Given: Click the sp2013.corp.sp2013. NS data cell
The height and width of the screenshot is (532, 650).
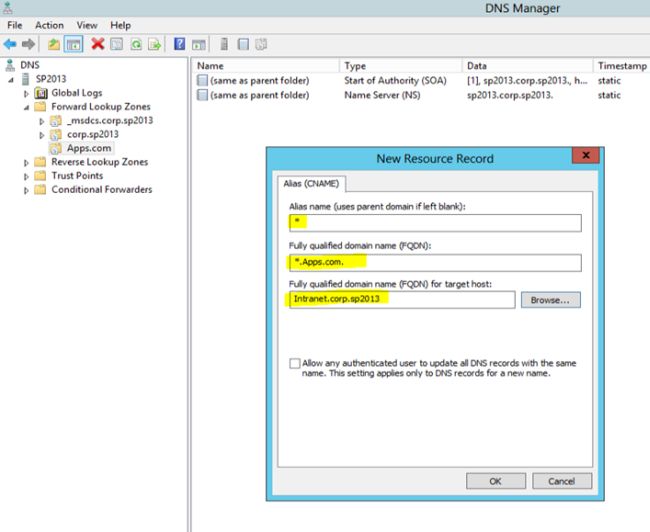Looking at the screenshot, I should coord(510,95).
